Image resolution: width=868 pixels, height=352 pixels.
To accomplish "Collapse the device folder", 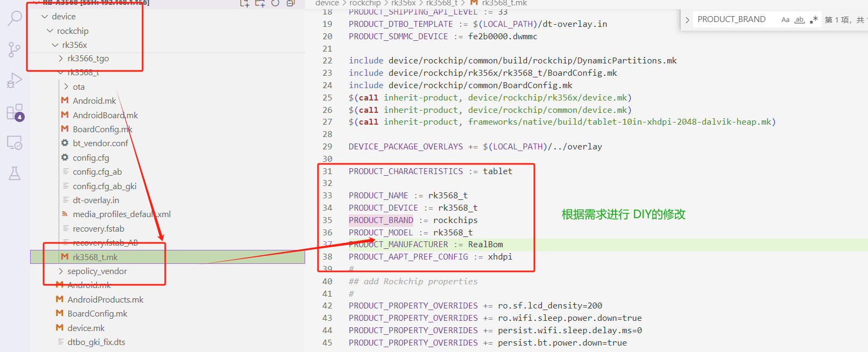I will (45, 17).
